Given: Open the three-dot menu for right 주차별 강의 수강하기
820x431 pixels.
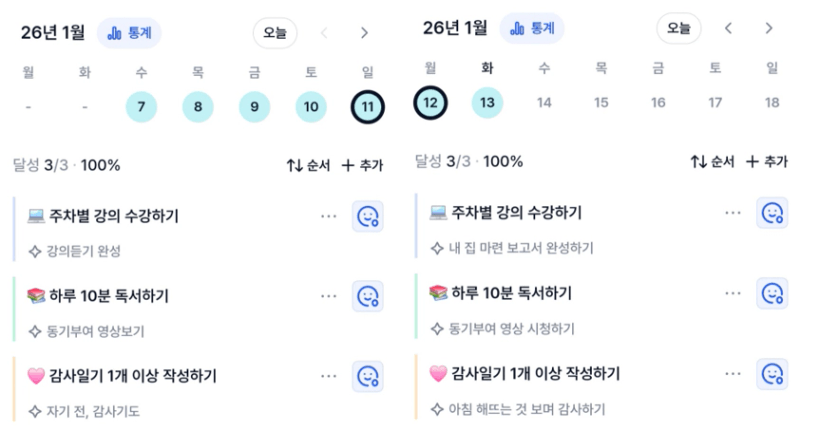Looking at the screenshot, I should (733, 213).
